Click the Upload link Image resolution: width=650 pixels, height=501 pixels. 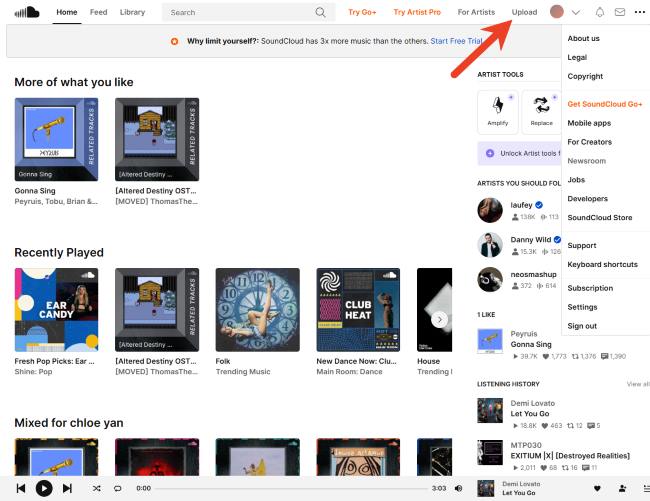point(524,12)
